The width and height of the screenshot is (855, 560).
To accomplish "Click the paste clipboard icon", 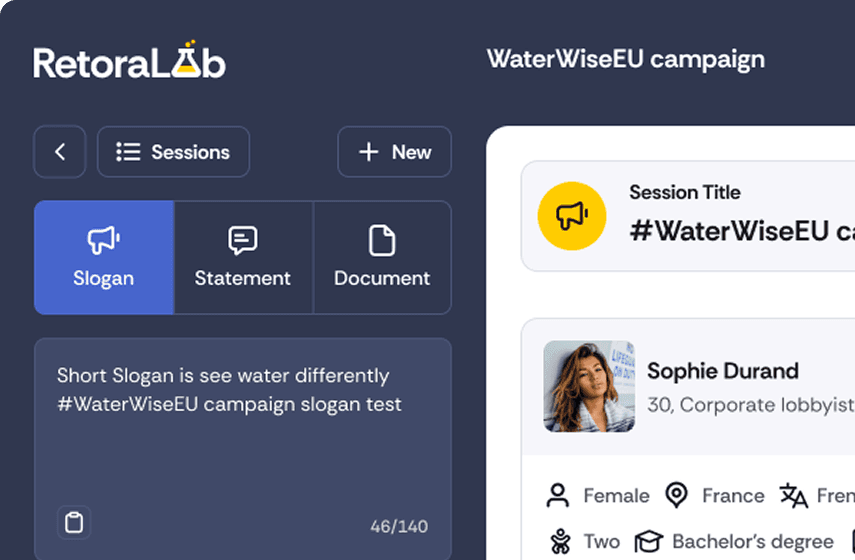I will pos(73,522).
